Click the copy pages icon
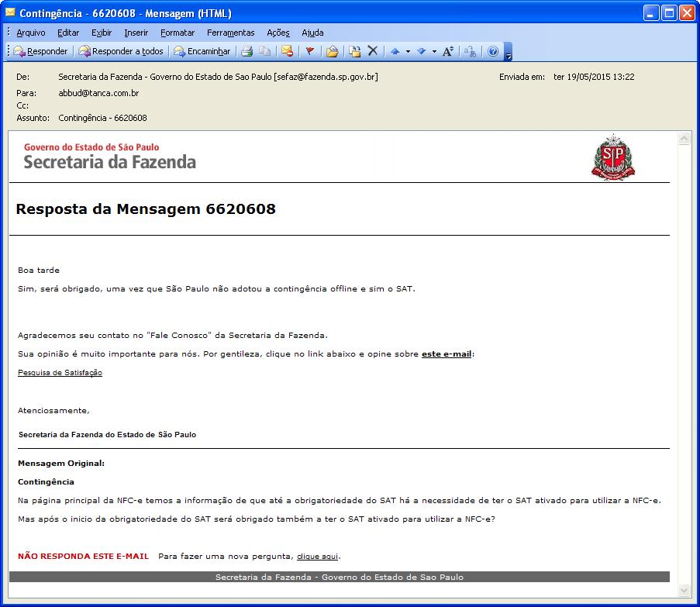The image size is (700, 607). point(265,51)
